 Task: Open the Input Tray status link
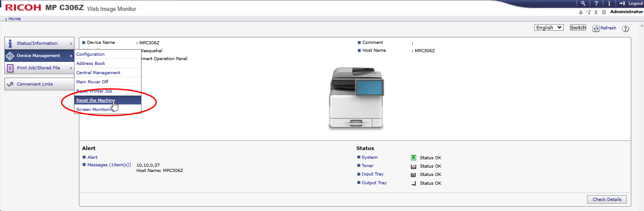[x=372, y=174]
